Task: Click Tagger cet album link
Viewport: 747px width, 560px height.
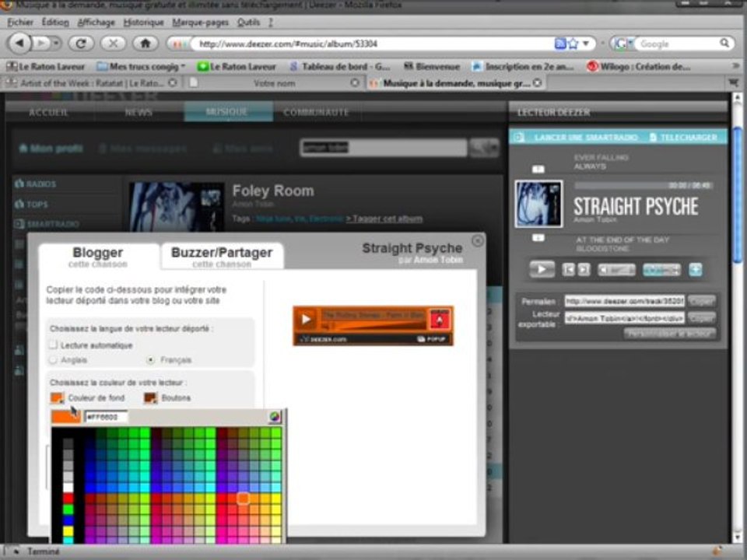Action: (384, 219)
